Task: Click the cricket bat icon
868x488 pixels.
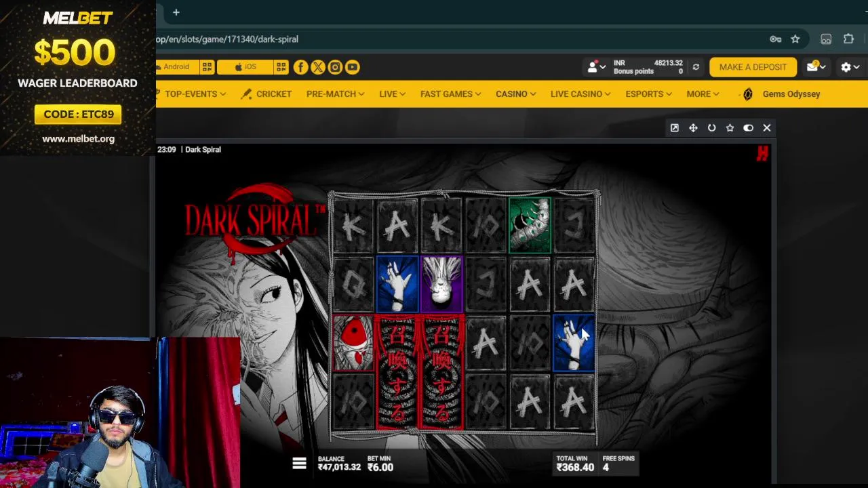Action: pyautogui.click(x=246, y=94)
